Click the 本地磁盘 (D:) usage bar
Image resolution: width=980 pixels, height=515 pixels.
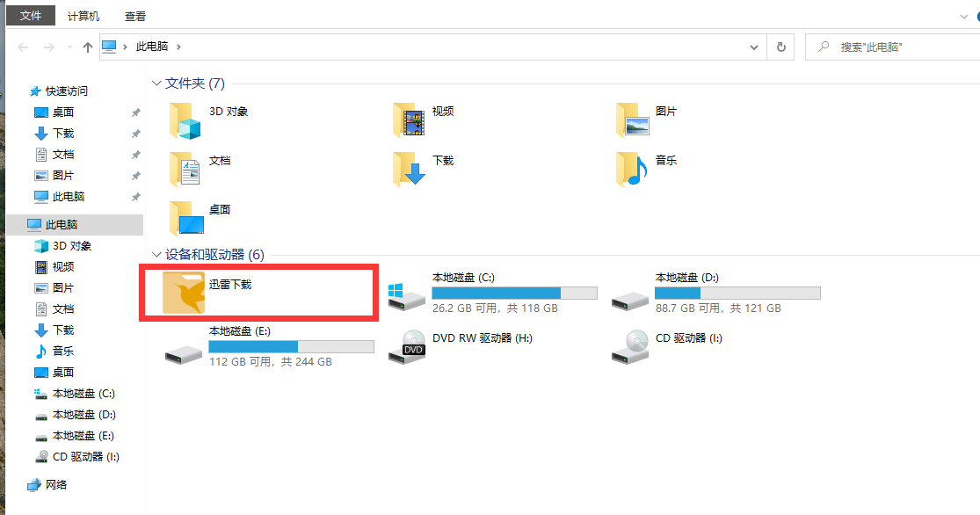737,293
